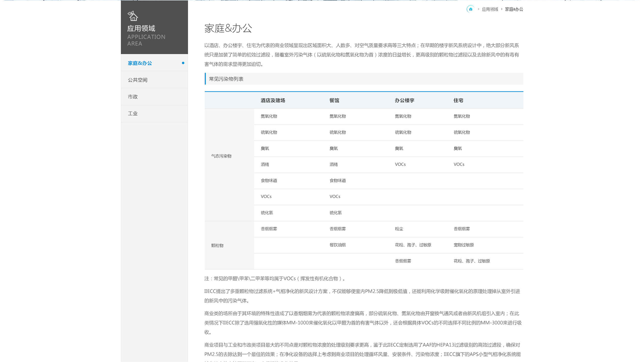
Task: Click the home icon in the breadcrumb
Action: (471, 9)
